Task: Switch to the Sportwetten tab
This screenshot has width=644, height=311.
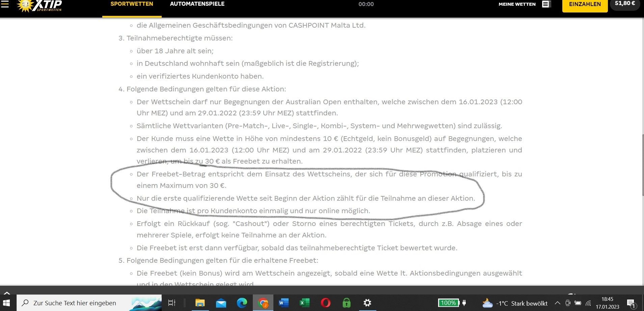Action: (x=132, y=4)
